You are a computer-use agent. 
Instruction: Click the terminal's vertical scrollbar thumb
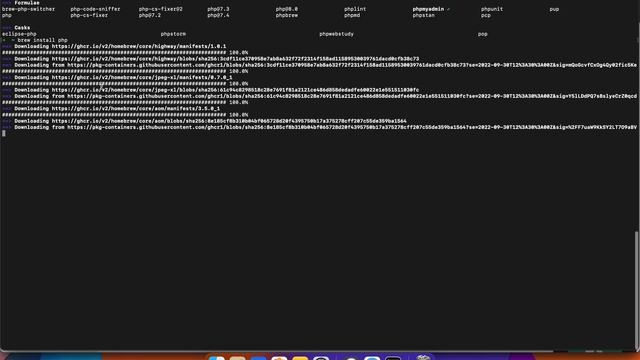(x=637, y=290)
